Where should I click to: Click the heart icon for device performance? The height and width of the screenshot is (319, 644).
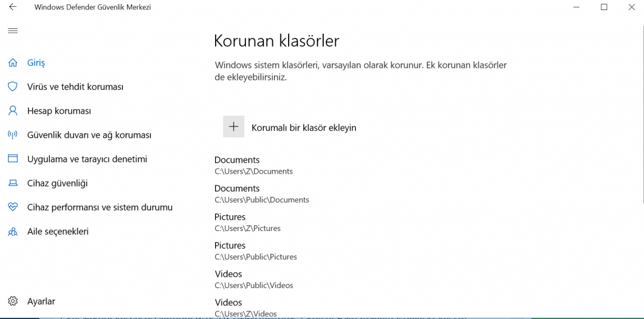coord(13,207)
